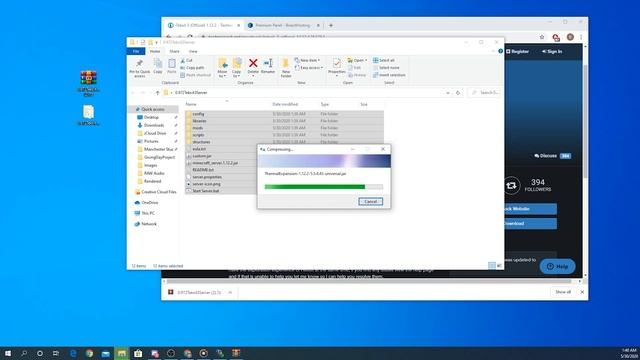Create a New folder from ribbon
640x360 pixels.
pos(286,68)
